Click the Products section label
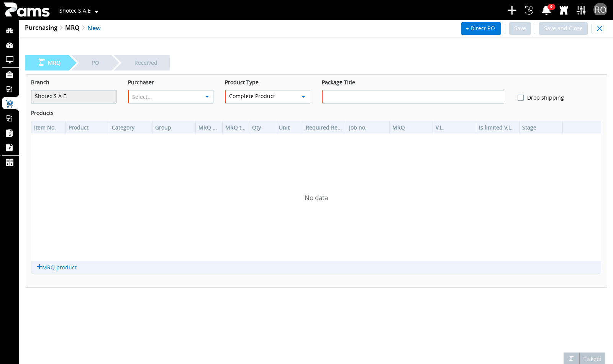The height and width of the screenshot is (364, 613). coord(42,113)
